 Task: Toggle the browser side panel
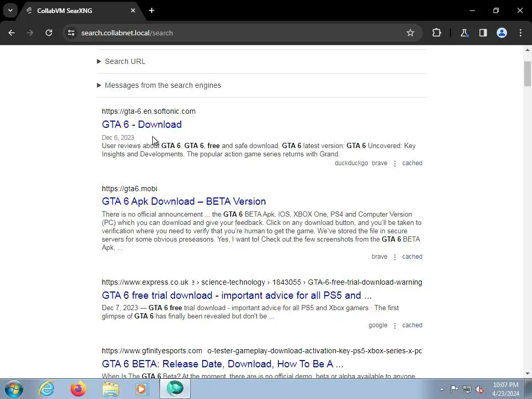tap(483, 33)
